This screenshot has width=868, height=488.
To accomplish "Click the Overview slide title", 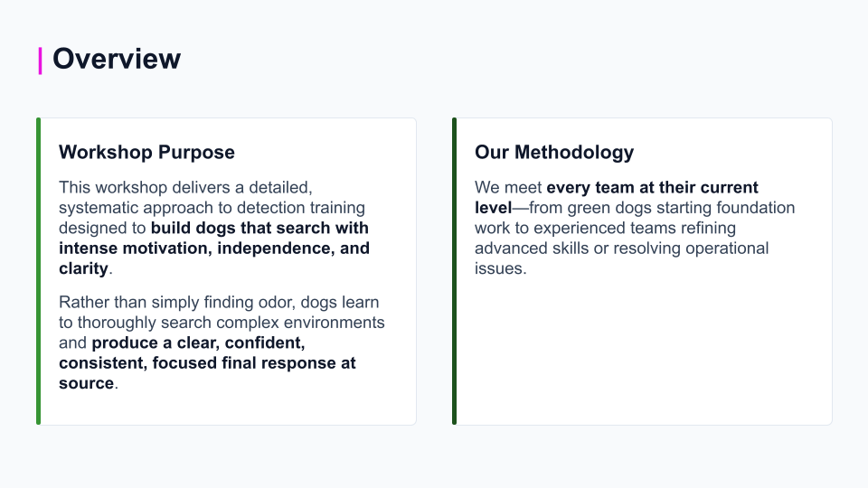I will (117, 59).
